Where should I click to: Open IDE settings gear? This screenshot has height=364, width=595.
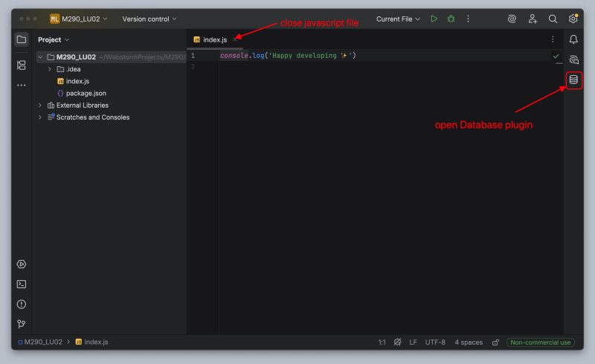click(x=573, y=19)
